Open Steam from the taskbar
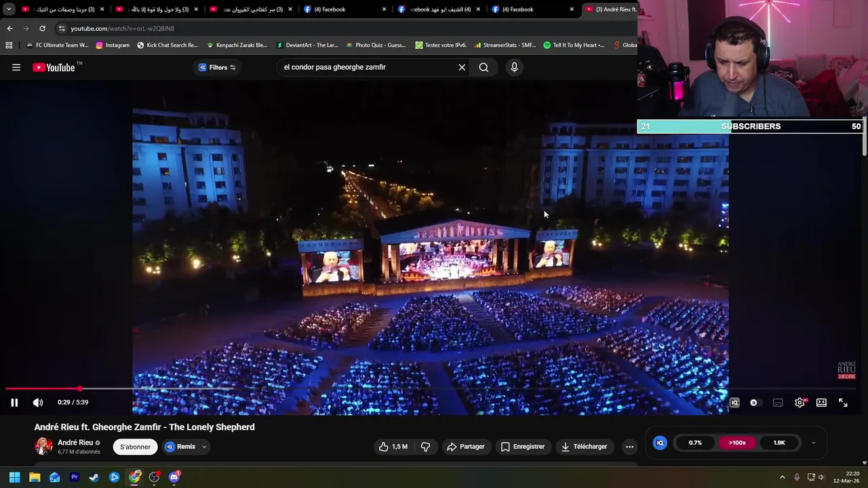This screenshot has height=488, width=868. [x=94, y=477]
